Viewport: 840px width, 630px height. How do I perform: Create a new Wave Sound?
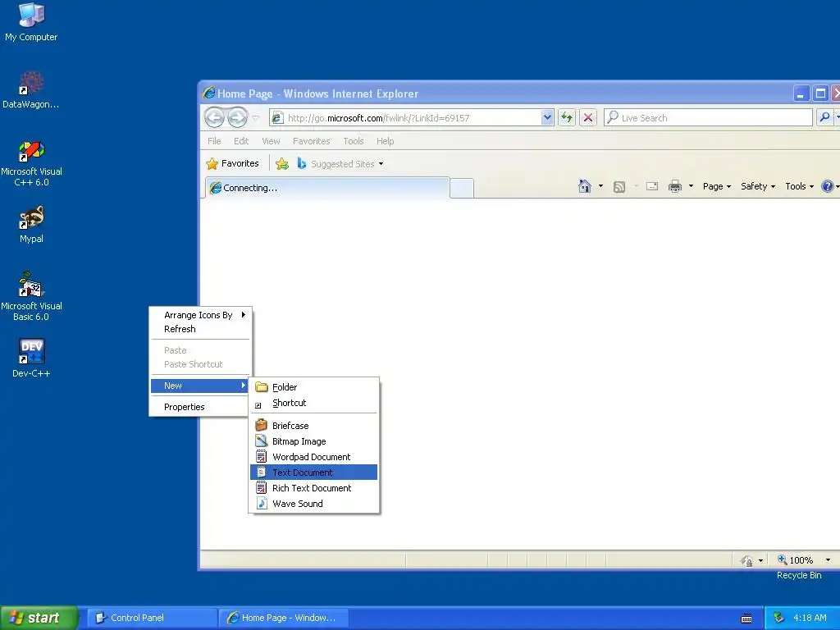pos(314,503)
